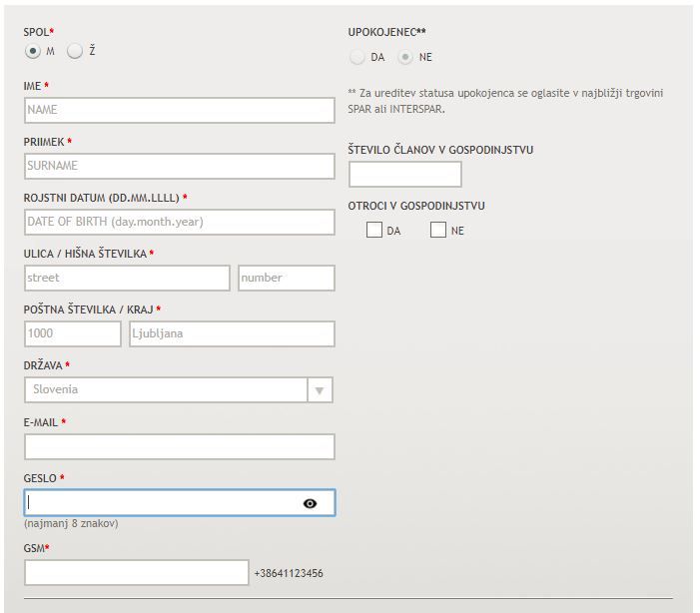700x613 pixels.
Task: Select the Ž gender radio button
Action: pyautogui.click(x=75, y=51)
